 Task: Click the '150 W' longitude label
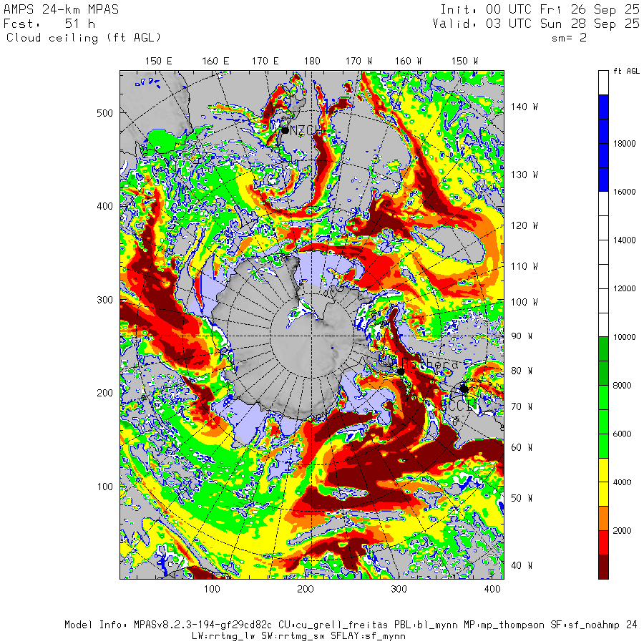click(464, 62)
